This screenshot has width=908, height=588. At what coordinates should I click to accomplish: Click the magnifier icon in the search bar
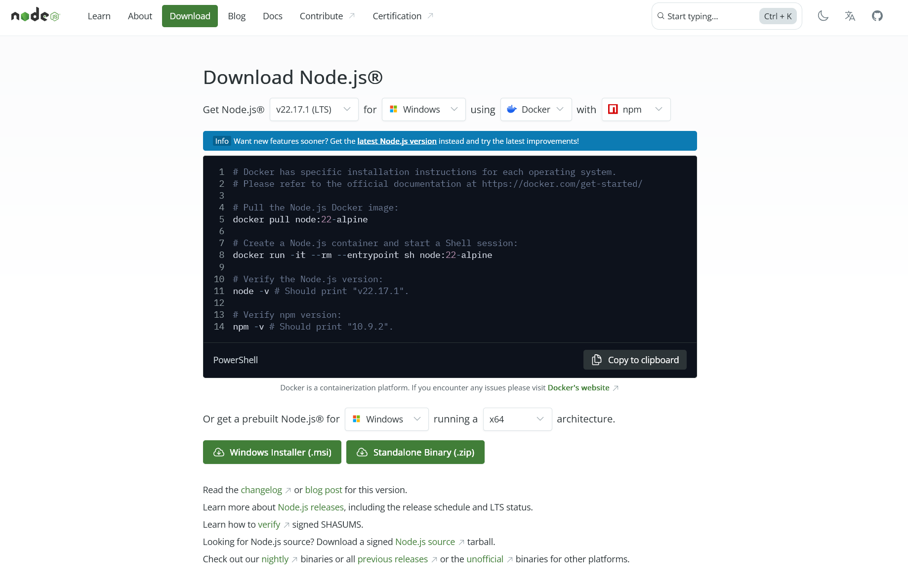tap(660, 16)
